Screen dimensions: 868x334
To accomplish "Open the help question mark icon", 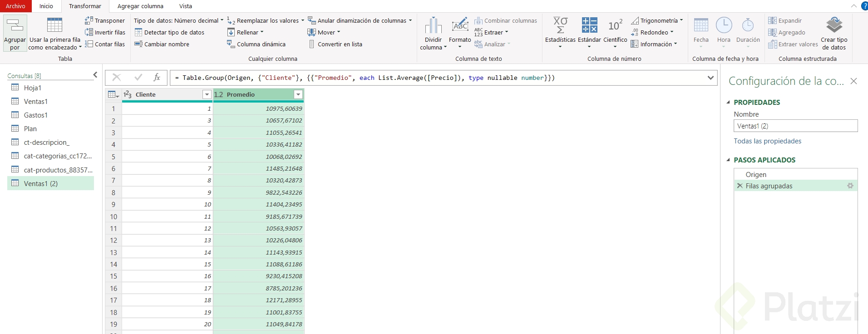I will click(864, 6).
